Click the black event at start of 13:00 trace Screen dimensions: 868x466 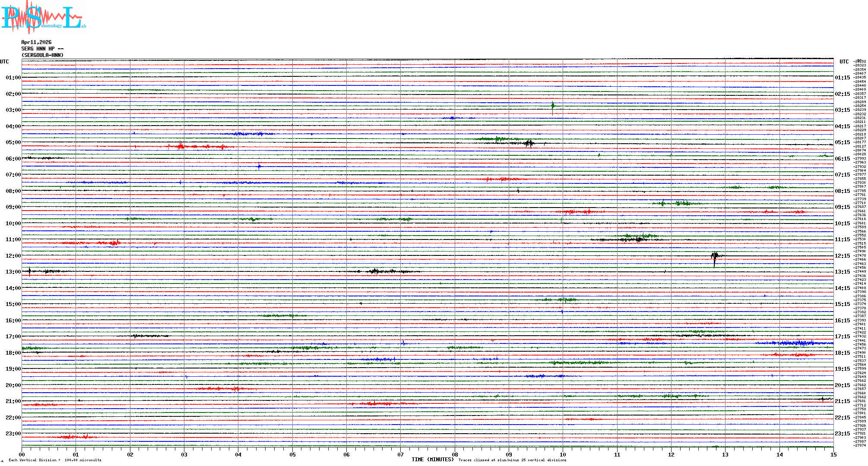[x=29, y=271]
